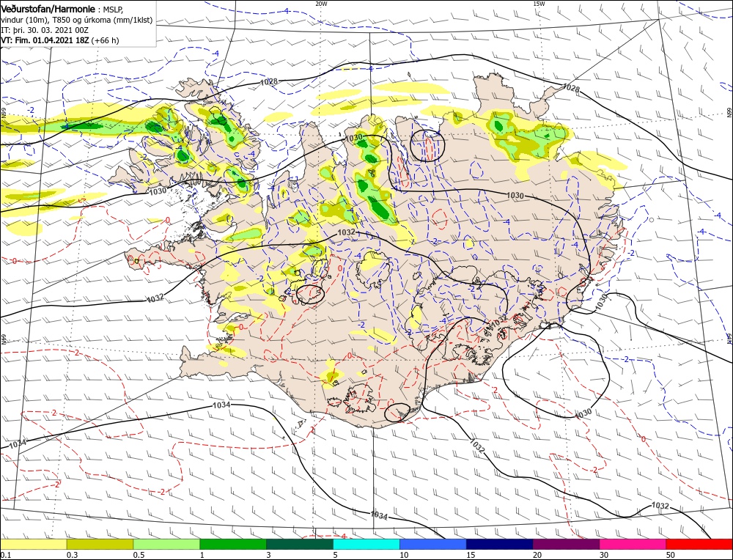The height and width of the screenshot is (560, 733).
Task: Click the legend value '15'
Action: 471,555
